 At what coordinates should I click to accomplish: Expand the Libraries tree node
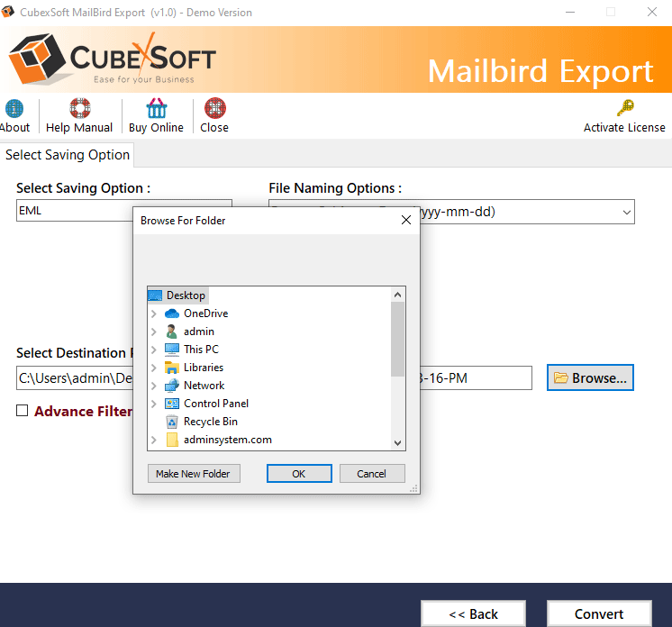pos(154,368)
